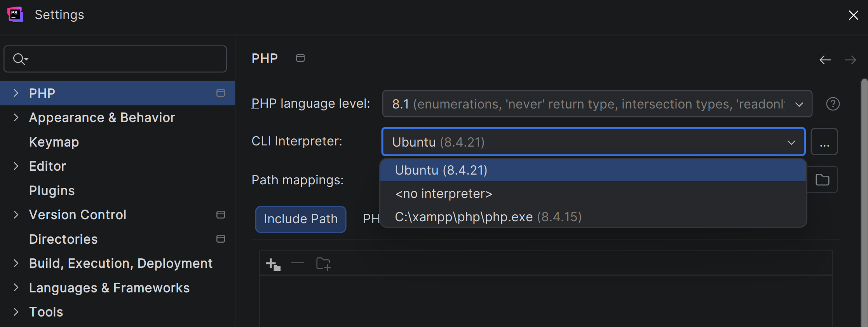
Task: Expand Appearance & Behavior node
Action: pos(16,117)
